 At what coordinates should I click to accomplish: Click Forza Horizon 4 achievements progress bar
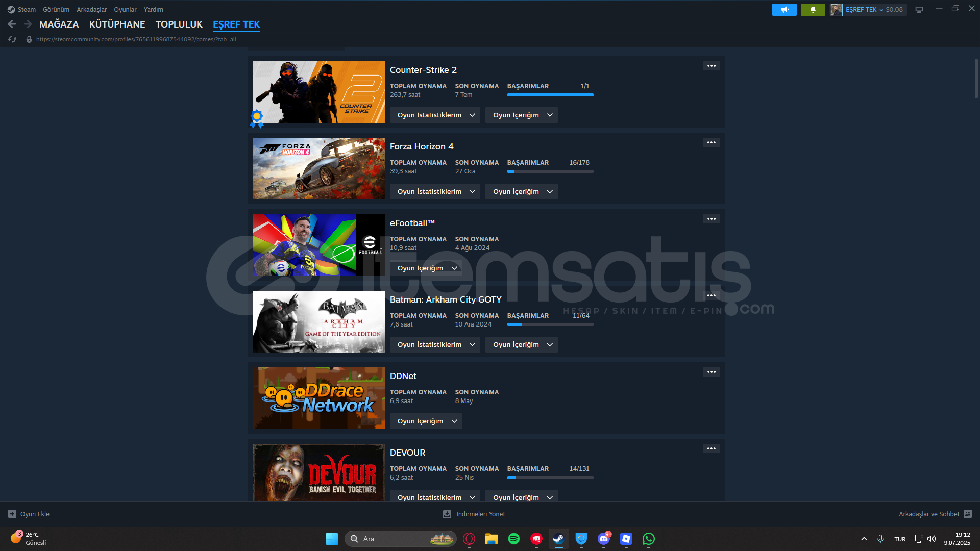(550, 171)
